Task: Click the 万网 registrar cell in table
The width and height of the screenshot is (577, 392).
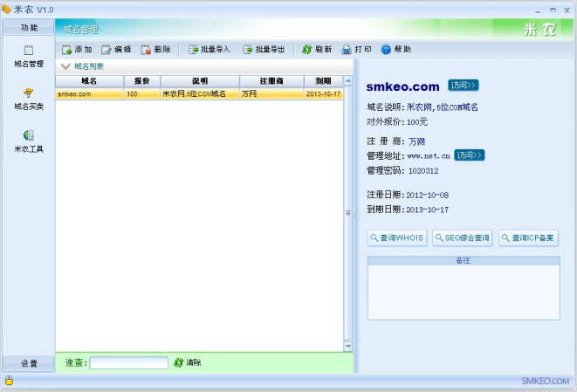Action: (x=271, y=94)
